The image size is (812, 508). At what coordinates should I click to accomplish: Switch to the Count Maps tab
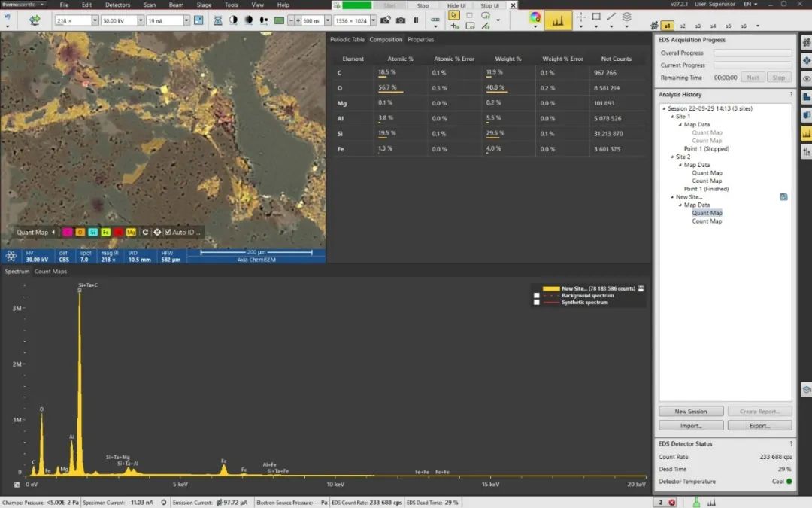click(50, 271)
